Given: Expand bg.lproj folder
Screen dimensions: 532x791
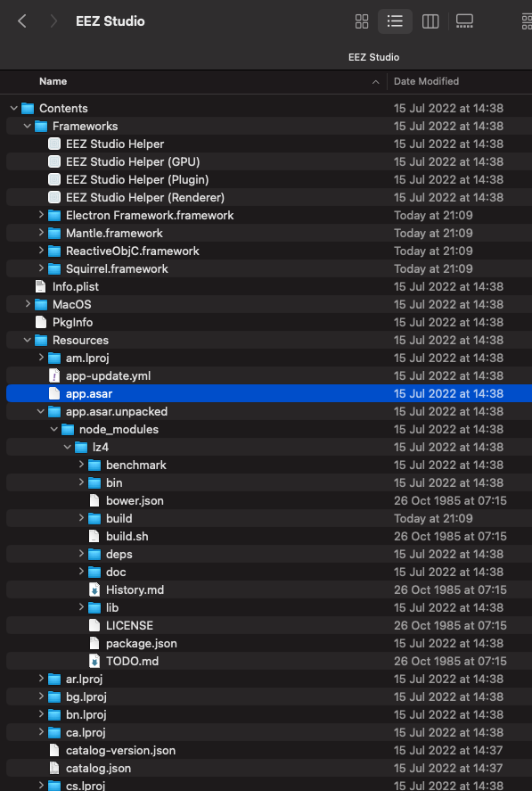Looking at the screenshot, I should tap(41, 696).
